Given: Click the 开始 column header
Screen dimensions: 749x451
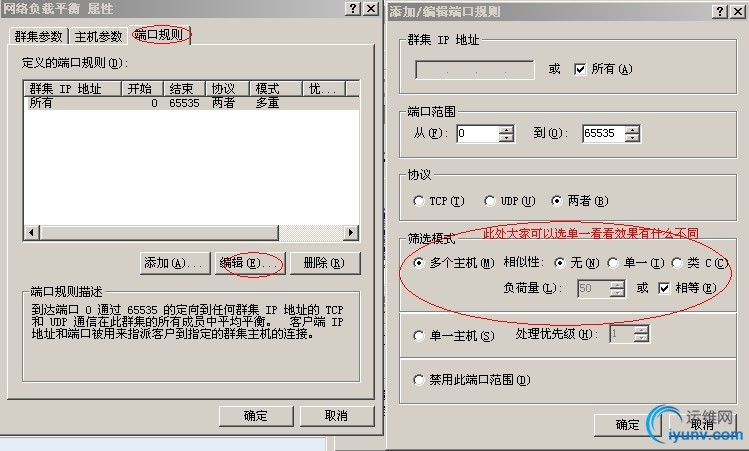Looking at the screenshot, I should click(142, 89).
